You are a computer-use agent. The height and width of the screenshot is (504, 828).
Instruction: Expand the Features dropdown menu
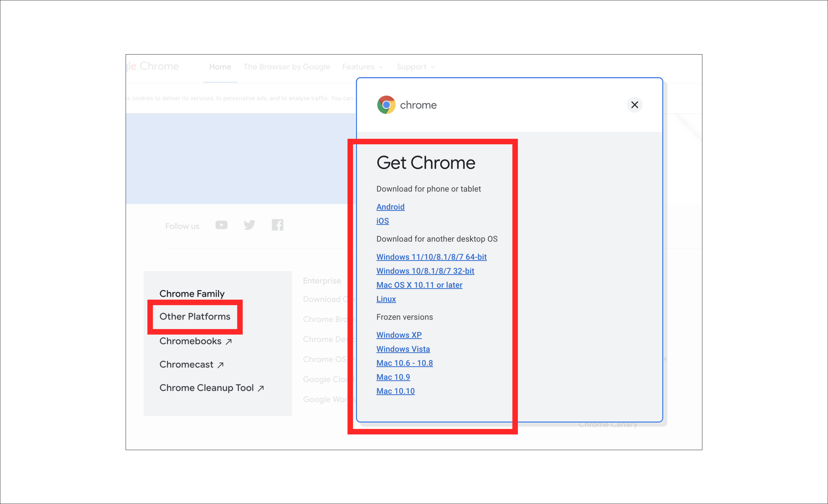[362, 67]
